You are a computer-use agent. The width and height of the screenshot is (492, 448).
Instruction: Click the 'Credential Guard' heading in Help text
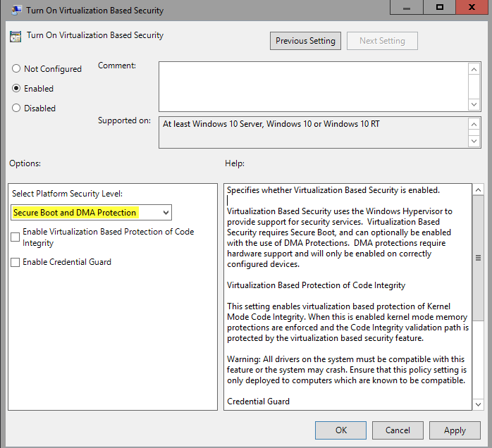point(258,402)
